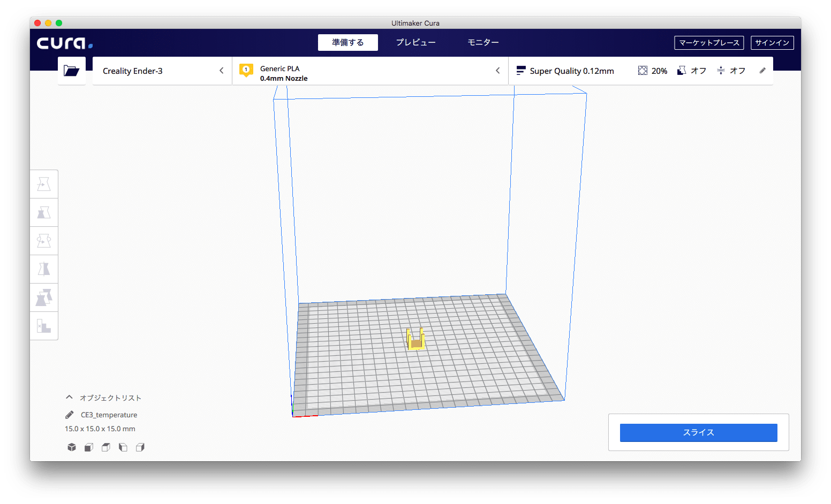Viewport: 831px width, 504px height.
Task: Click the Super Quality profile icon
Action: coord(521,71)
